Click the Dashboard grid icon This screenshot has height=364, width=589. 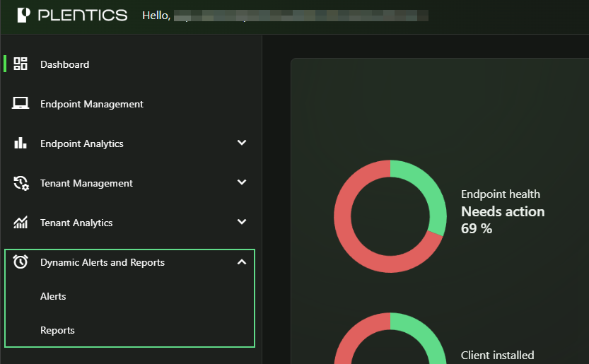[21, 64]
